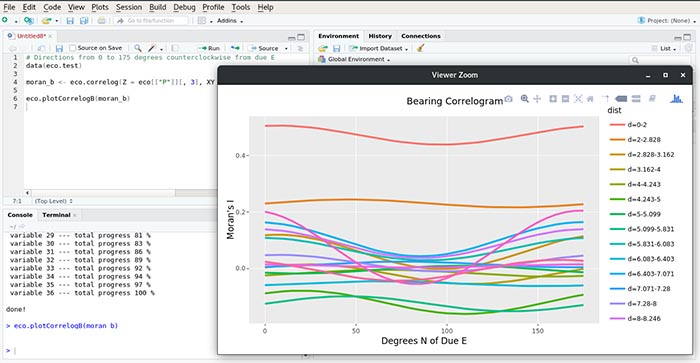Image resolution: width=700 pixels, height=363 pixels.
Task: Click the plotly Autoscale icon
Action: point(578,99)
